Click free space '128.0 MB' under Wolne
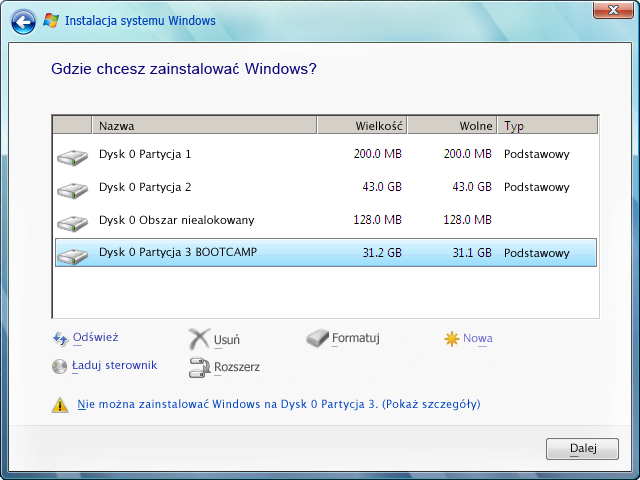Screen dimensions: 640x480 (467, 220)
